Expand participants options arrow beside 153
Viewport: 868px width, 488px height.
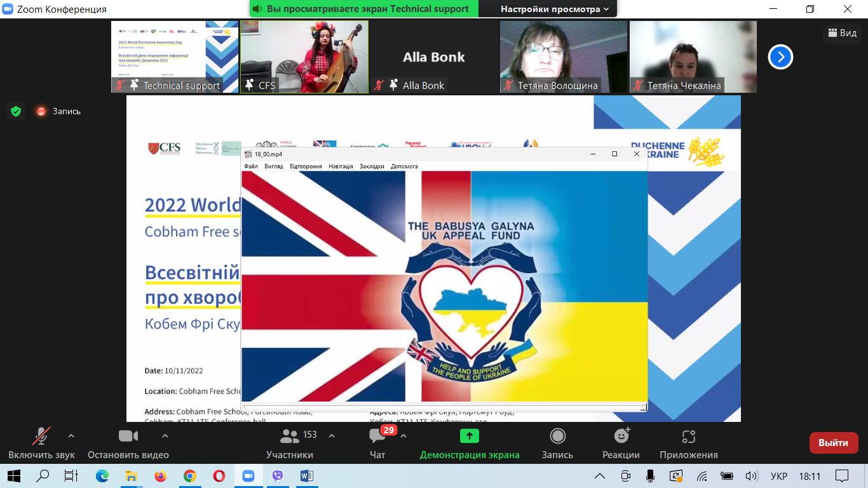(x=331, y=436)
